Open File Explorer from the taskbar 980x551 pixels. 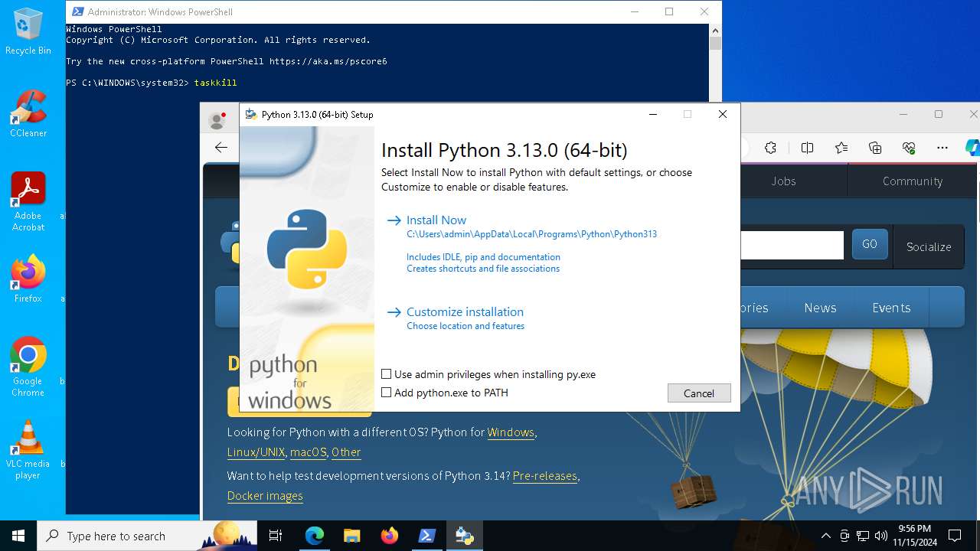[351, 536]
